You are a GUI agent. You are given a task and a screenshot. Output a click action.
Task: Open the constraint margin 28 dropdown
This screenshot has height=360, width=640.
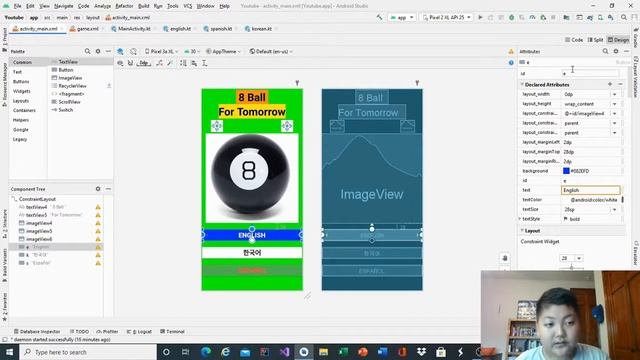coord(579,258)
